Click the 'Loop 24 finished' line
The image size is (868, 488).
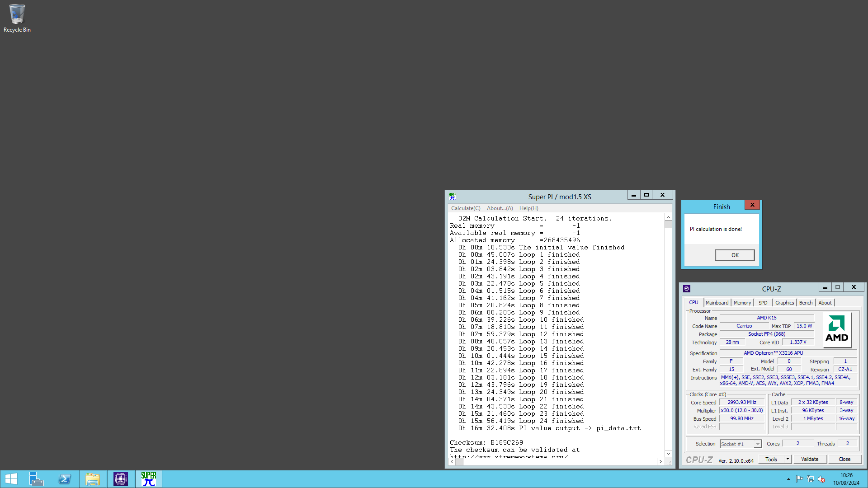(521, 421)
